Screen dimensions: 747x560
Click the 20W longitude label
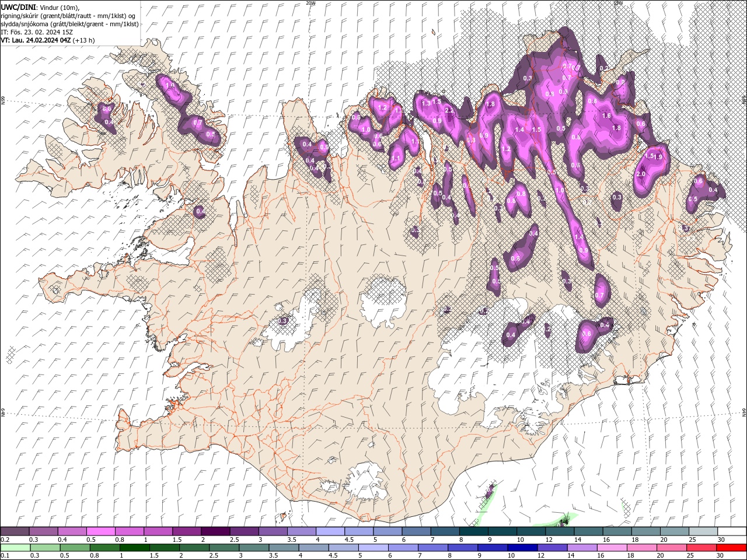tap(310, 2)
